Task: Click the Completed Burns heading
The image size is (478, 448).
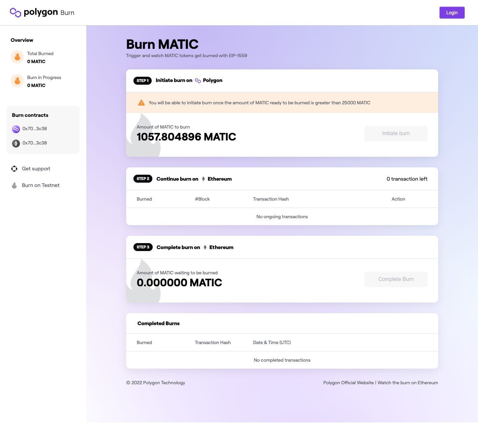Action: [x=158, y=323]
